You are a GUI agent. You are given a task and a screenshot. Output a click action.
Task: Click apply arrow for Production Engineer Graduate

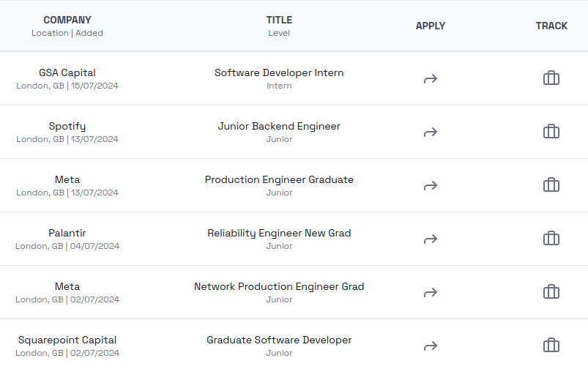click(x=431, y=186)
